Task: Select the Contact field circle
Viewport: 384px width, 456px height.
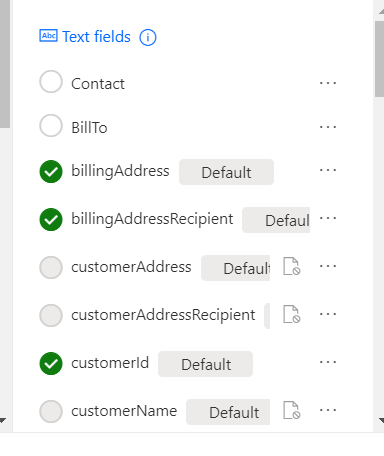Action: 51,81
